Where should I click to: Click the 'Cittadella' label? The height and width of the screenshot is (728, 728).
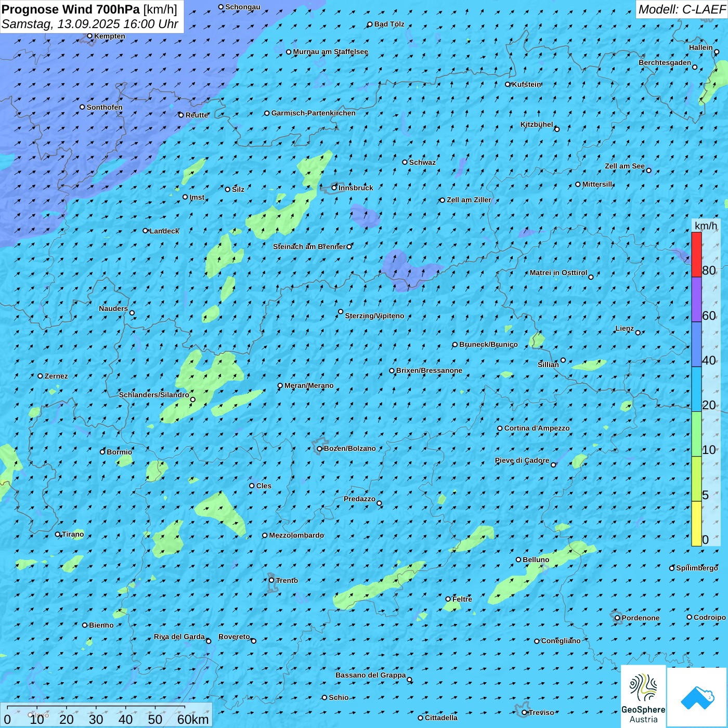point(441,718)
